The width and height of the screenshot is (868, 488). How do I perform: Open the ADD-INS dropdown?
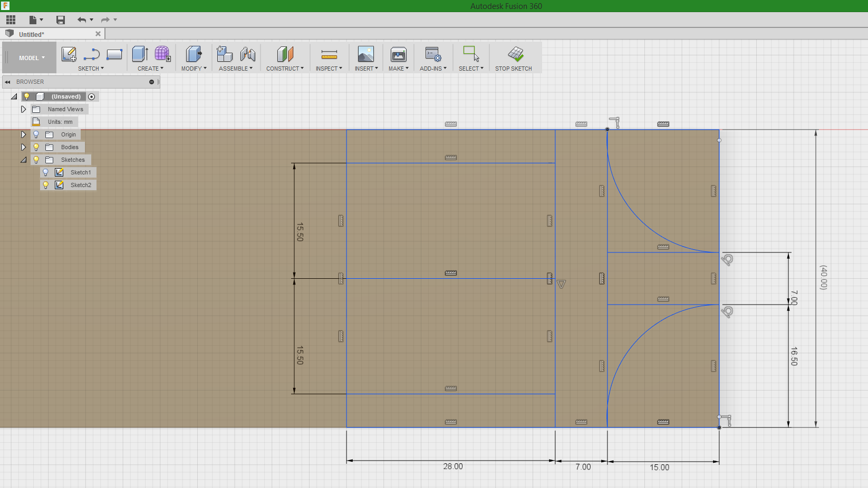(433, 69)
